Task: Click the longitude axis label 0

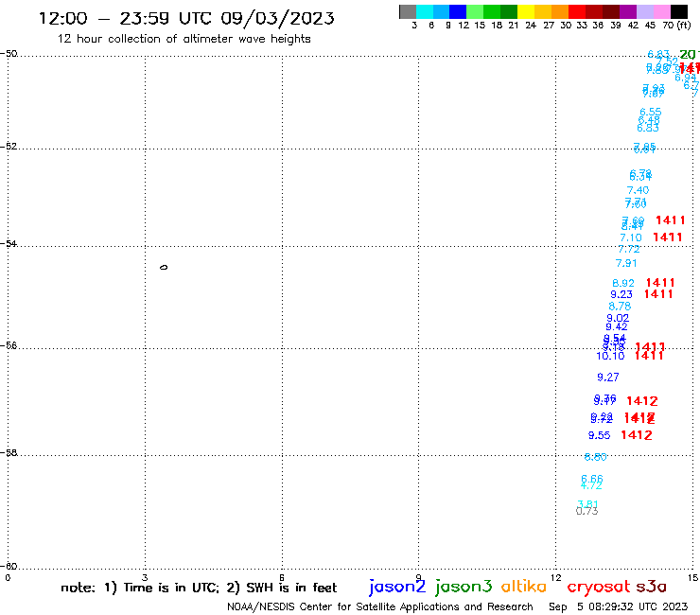Action: pyautogui.click(x=8, y=578)
